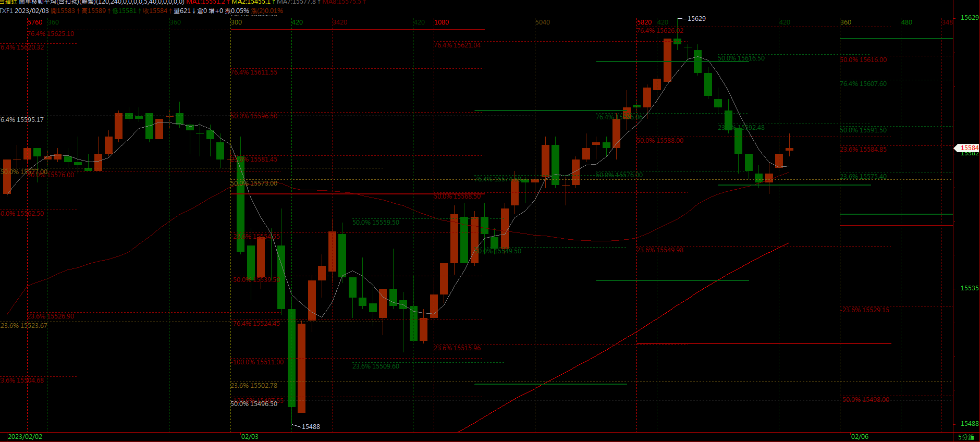Screen dimensions: 980x442
Task: Select the 50.0% 15588.00 Fibonacci level
Action: [x=660, y=141]
